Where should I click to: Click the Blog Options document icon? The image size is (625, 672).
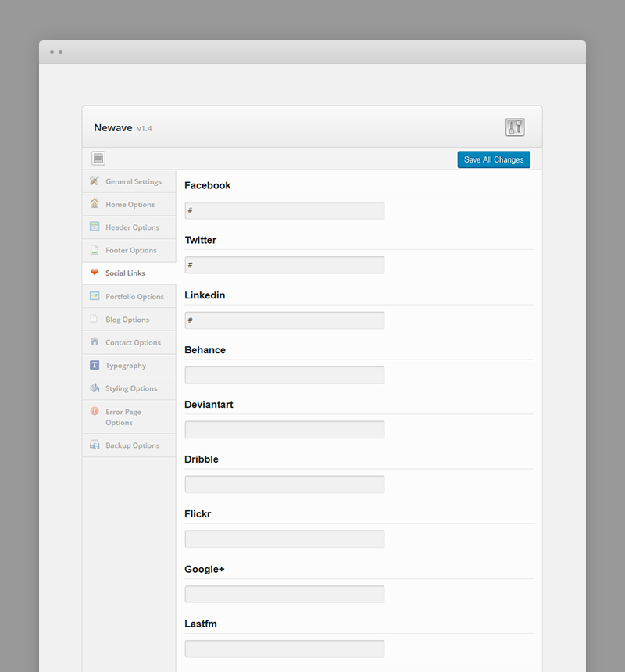click(x=94, y=319)
